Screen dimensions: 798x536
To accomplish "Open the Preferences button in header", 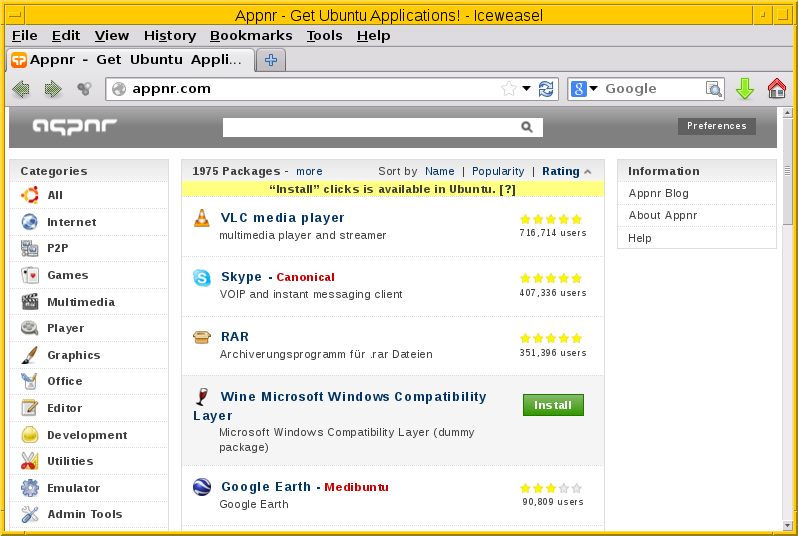I will point(716,126).
